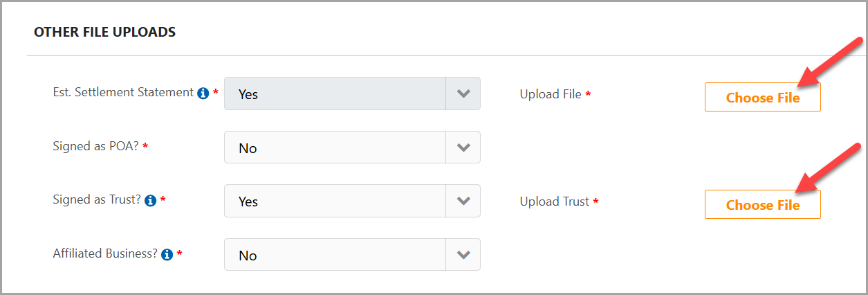
Task: Expand Signed as POA dropdown arrow
Action: (463, 147)
